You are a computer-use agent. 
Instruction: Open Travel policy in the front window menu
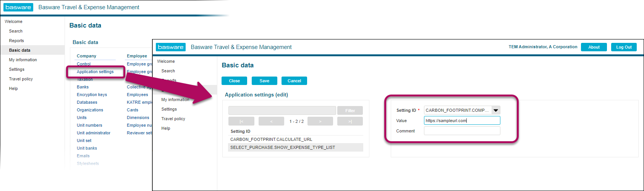point(173,119)
